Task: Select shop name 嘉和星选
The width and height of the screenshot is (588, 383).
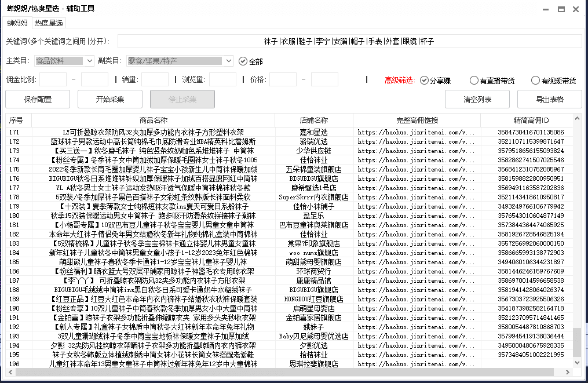Action: (x=314, y=132)
